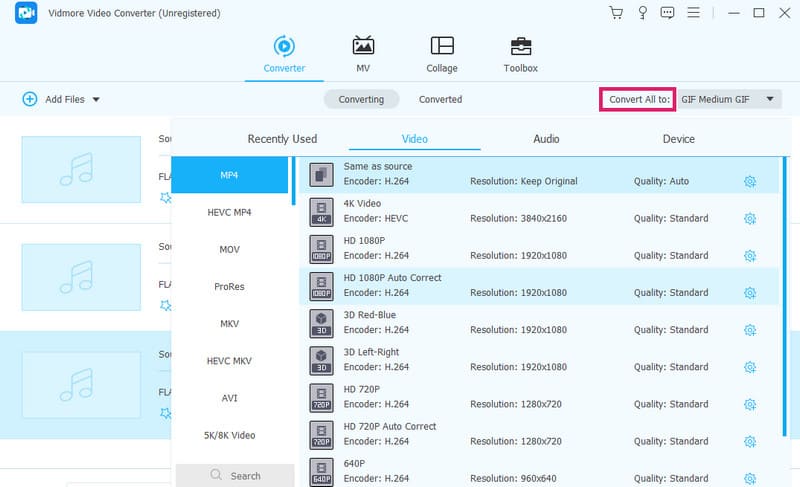
Task: Open the Collage tab
Action: pos(441,54)
